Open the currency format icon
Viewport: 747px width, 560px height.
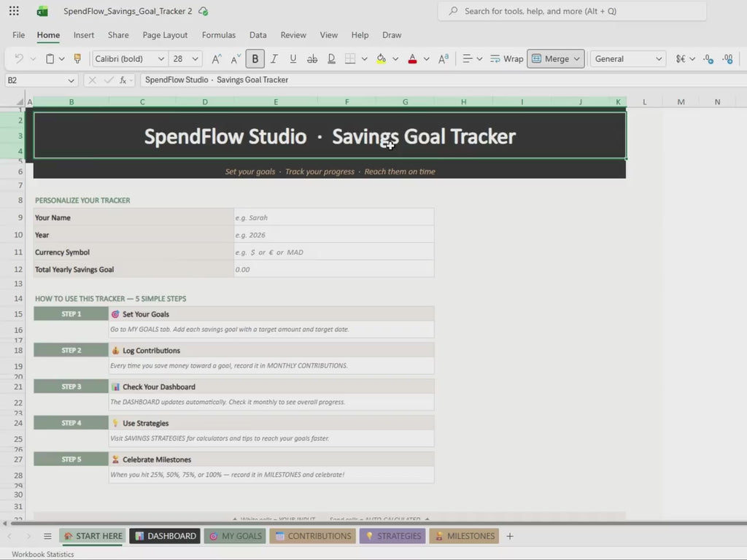(681, 58)
